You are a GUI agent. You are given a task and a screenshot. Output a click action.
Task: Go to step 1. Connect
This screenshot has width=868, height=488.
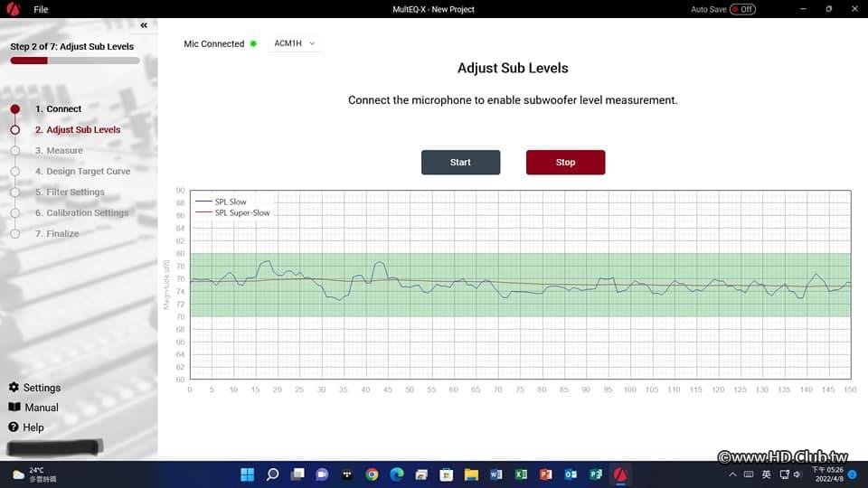tap(58, 109)
